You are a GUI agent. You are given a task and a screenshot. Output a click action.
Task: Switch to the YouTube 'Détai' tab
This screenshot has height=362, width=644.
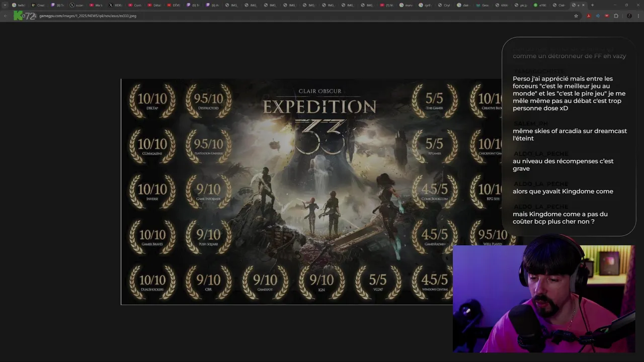pyautogui.click(x=154, y=5)
